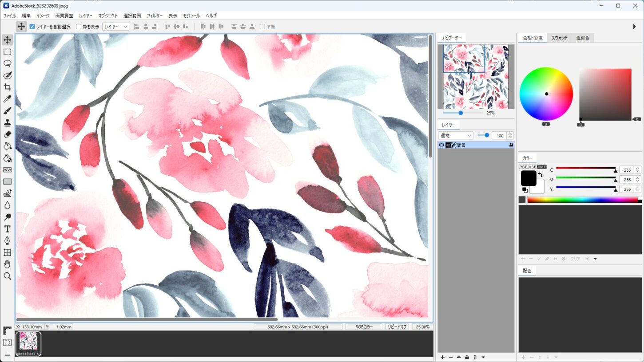The image size is (644, 362).
Task: Uncheck レイヤーを自動選択 checkbox
Action: [32, 27]
